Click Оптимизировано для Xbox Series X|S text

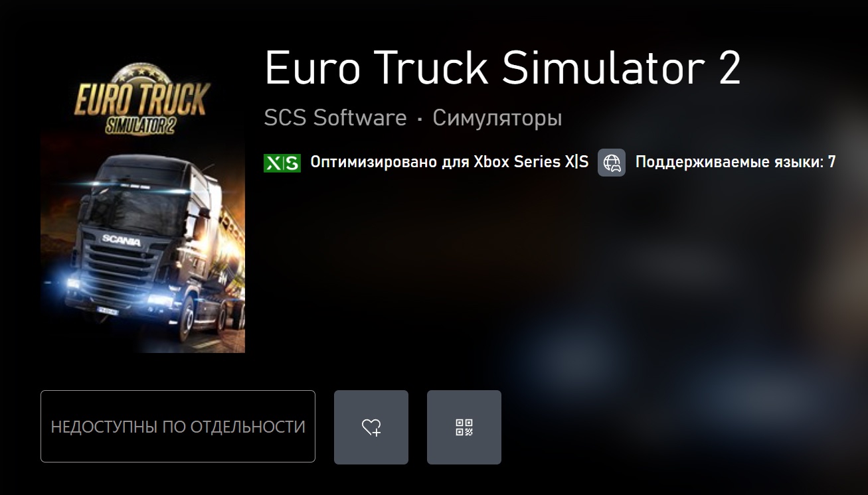point(450,163)
